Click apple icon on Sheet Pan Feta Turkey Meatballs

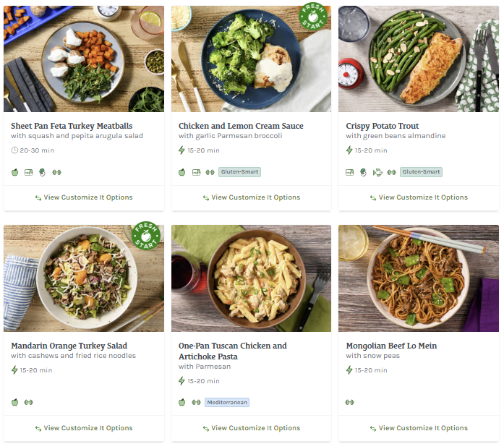tap(14, 172)
